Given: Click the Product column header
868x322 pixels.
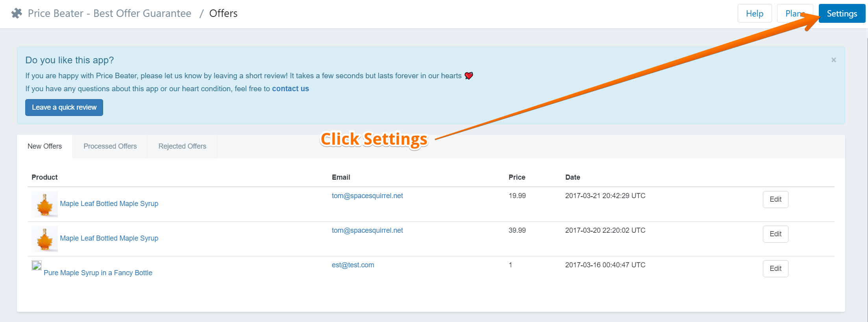Looking at the screenshot, I should (x=44, y=177).
